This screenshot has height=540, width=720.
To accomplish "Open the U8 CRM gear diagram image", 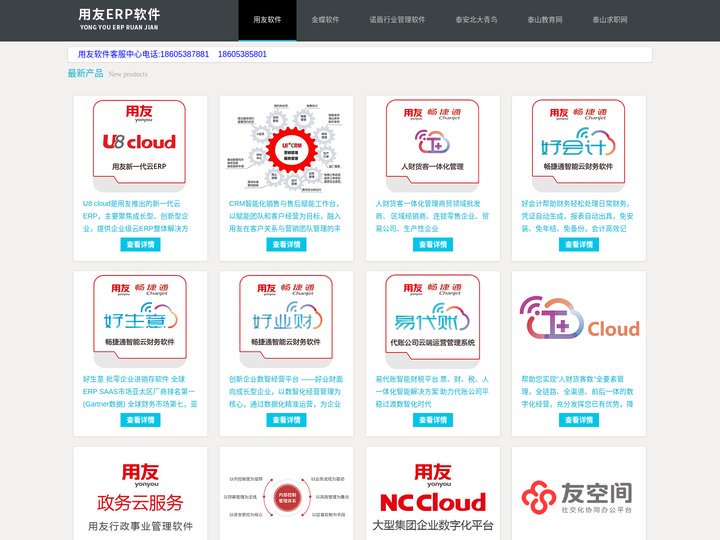I will pyautogui.click(x=286, y=146).
